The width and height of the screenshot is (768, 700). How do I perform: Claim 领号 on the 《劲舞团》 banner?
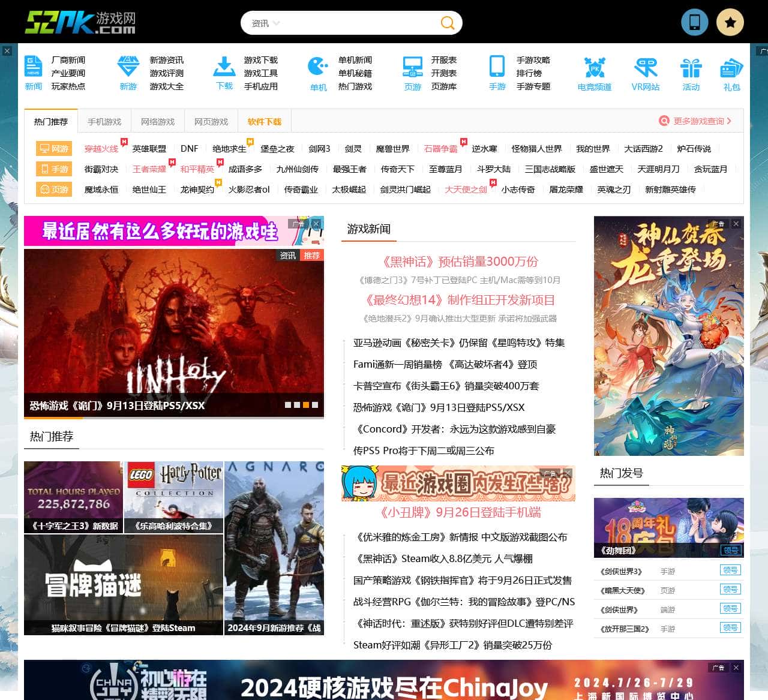(731, 550)
